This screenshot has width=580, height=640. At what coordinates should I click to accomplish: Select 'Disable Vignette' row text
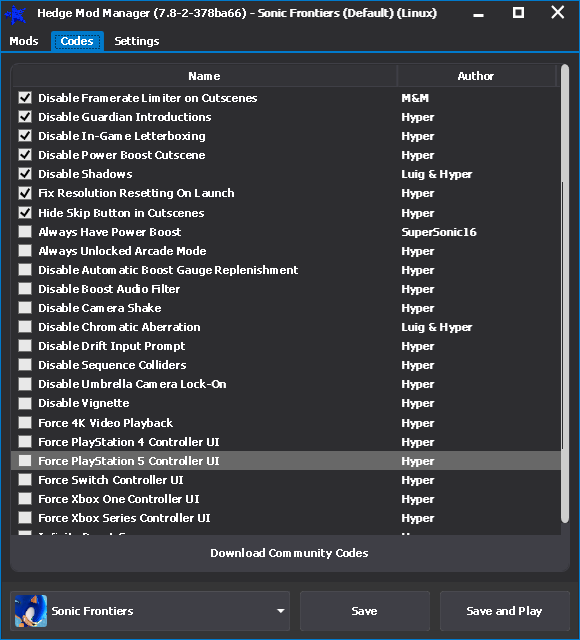[x=84, y=403]
